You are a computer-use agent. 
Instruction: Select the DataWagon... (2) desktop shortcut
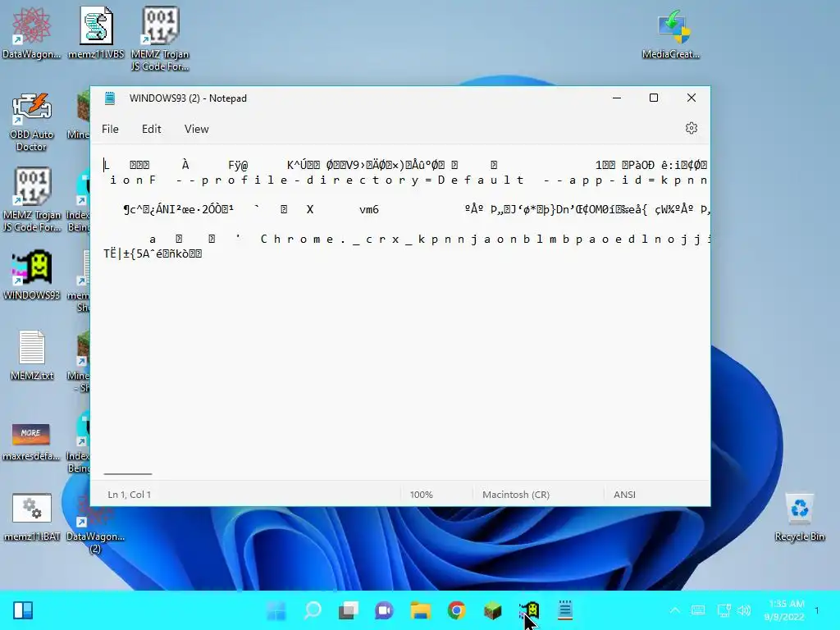pyautogui.click(x=95, y=523)
